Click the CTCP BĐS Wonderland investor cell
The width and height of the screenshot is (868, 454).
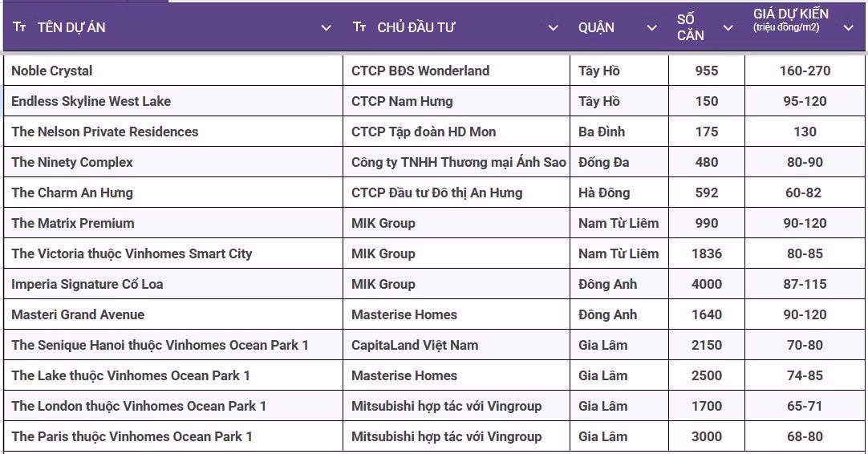click(420, 71)
